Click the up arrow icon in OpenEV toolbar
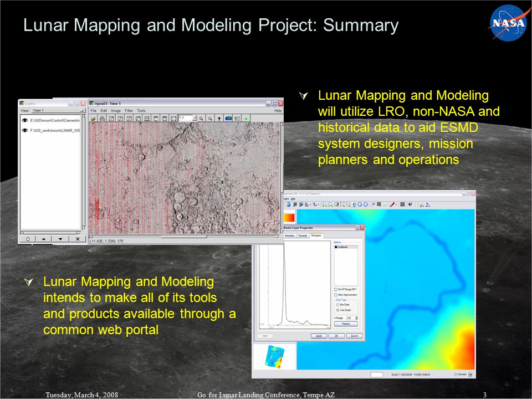This screenshot has height=399, width=532. pyautogui.click(x=219, y=119)
